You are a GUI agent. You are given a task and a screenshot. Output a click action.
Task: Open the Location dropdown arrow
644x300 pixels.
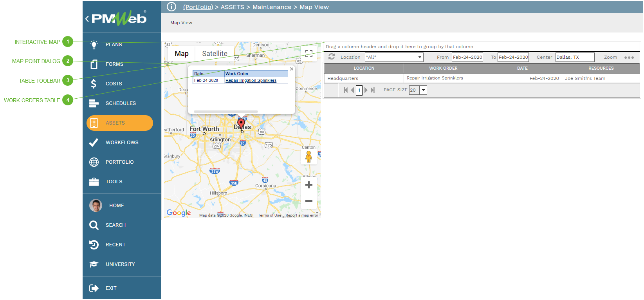[420, 57]
